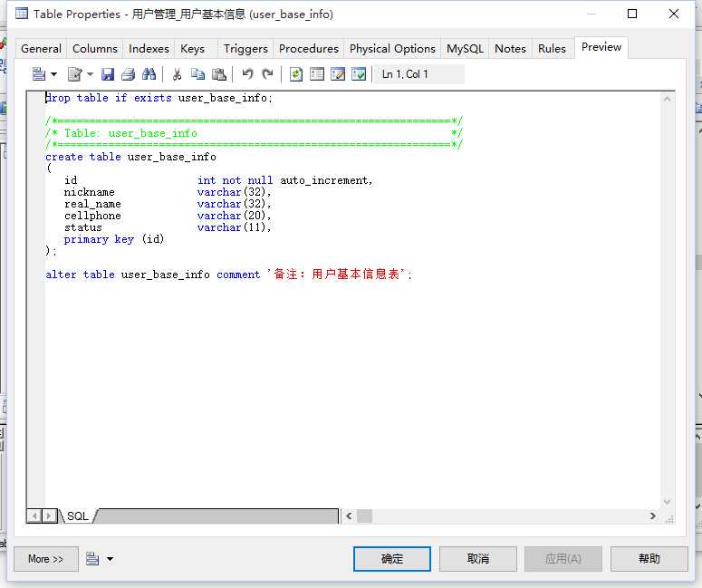The image size is (702, 588).
Task: Click the 'varchar(20)' type text
Action: click(234, 216)
